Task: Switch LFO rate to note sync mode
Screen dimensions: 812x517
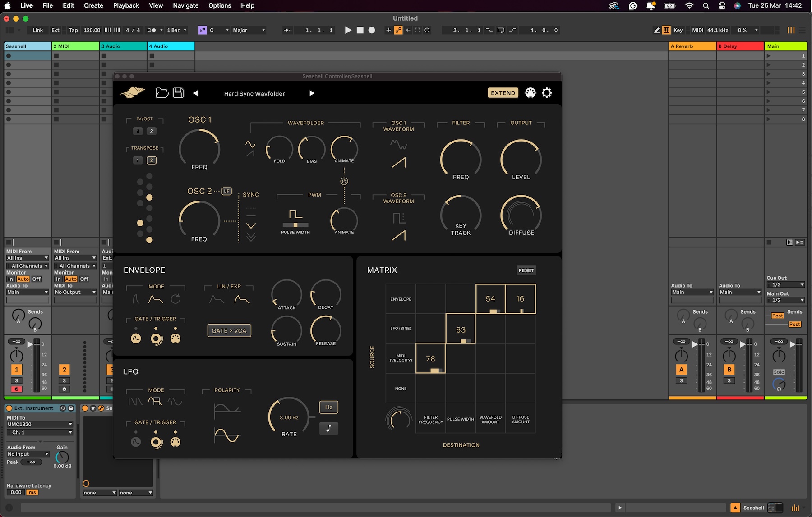Action: (328, 428)
